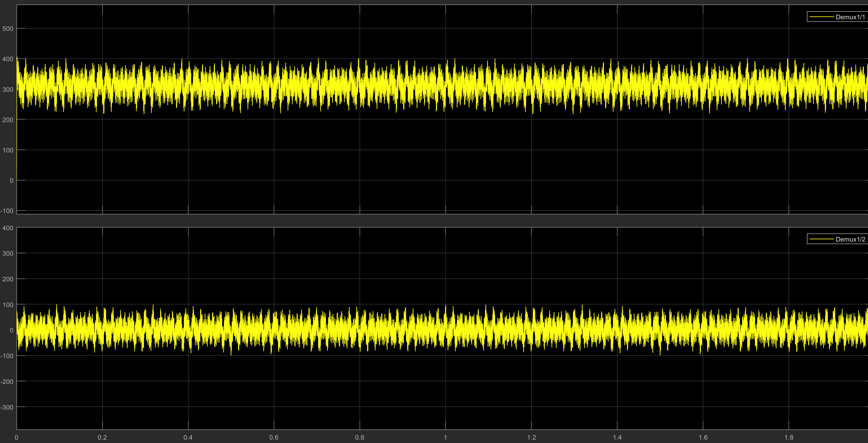Click the Demux1/1 legend label
Screen dimensions: 868x443
[850, 17]
